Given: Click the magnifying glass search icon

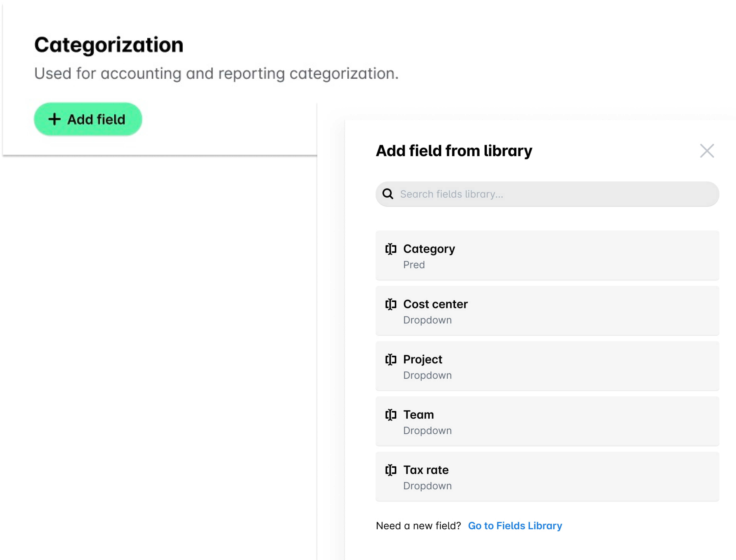Looking at the screenshot, I should point(388,194).
